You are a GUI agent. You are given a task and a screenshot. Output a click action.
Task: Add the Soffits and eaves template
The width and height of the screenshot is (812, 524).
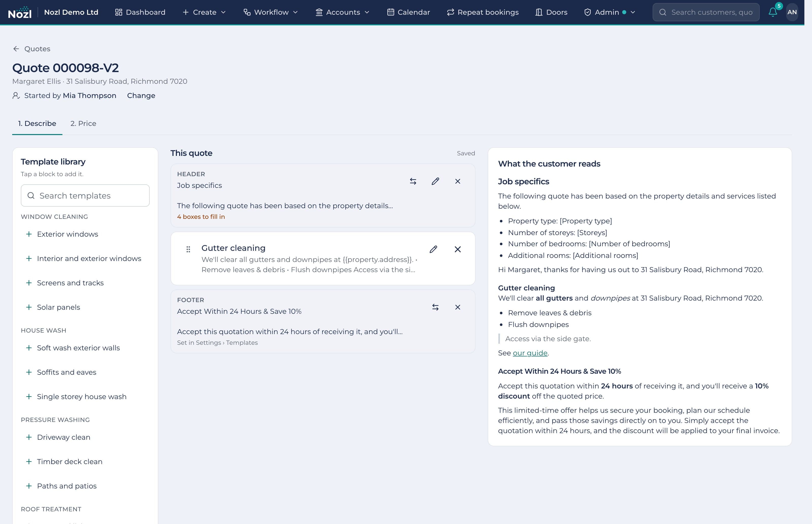[x=85, y=372]
